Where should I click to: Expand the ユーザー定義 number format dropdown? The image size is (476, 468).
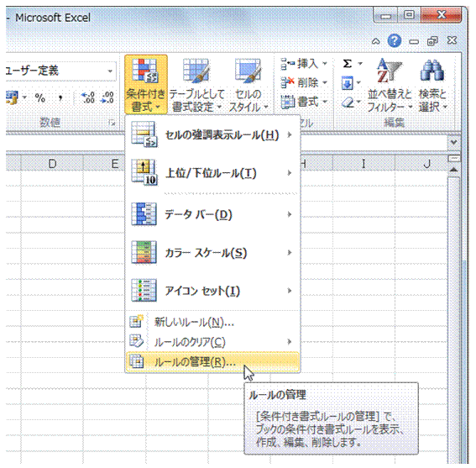tap(110, 71)
